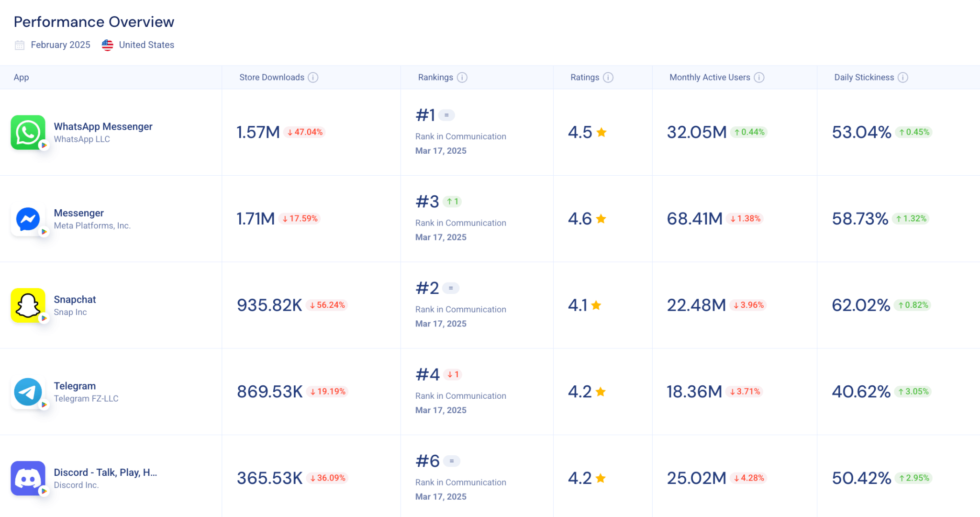980x517 pixels.
Task: Click the unchanged rank badge beside #6
Action: [452, 461]
